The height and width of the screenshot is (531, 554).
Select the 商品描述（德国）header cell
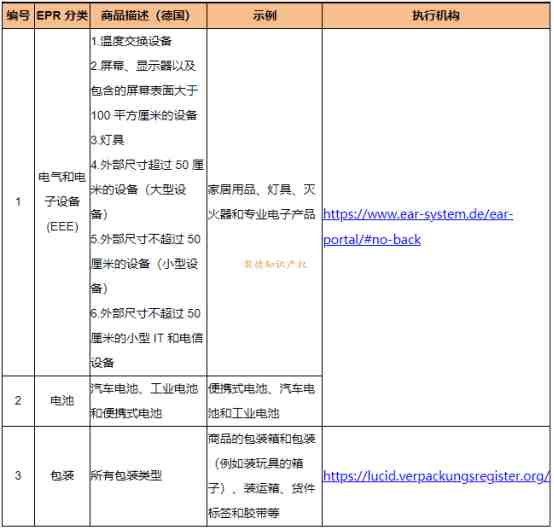click(x=148, y=16)
